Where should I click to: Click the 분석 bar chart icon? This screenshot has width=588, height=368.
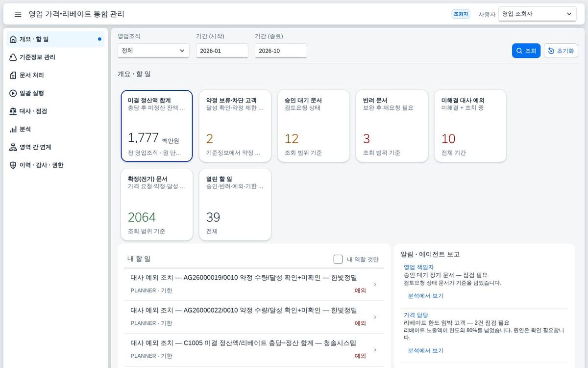(x=13, y=129)
